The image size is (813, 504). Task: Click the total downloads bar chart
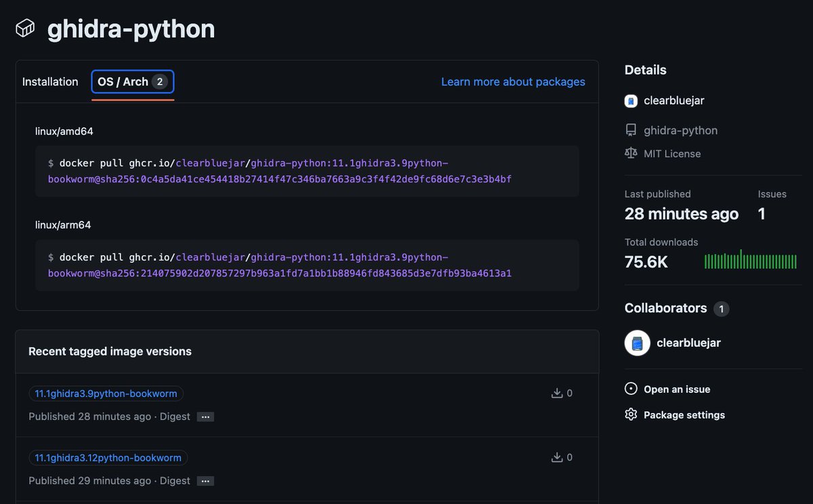click(751, 260)
